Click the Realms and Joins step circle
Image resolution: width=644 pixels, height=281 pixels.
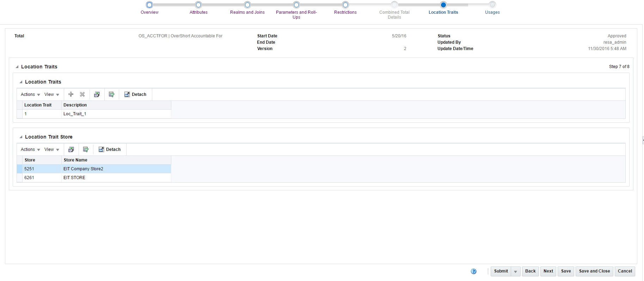click(247, 5)
